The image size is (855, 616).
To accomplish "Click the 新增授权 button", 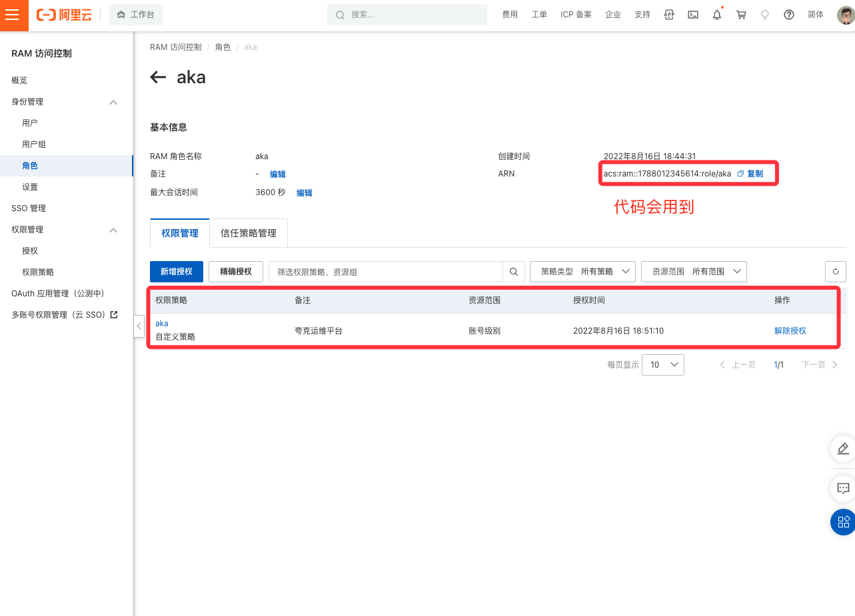I will [177, 272].
